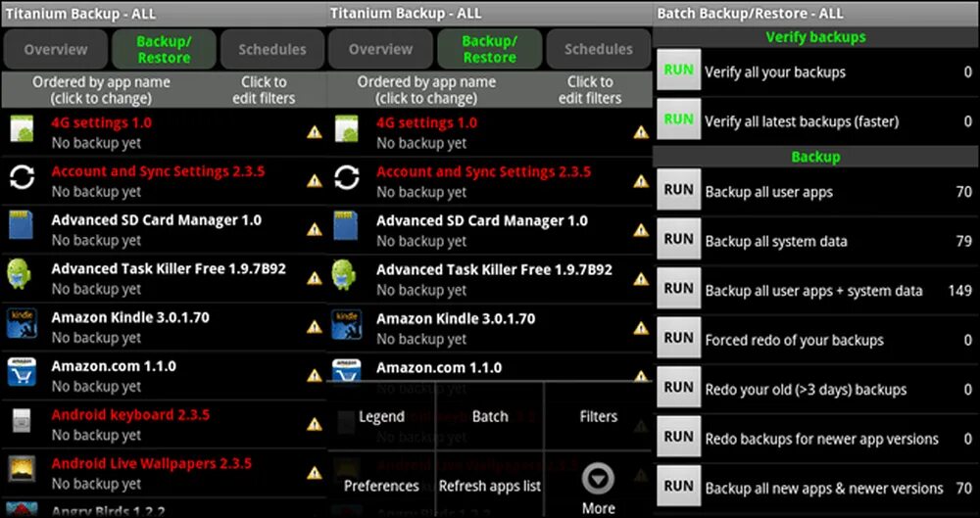Viewport: 980px width, 518px height.
Task: Run Backup all system data
Action: pos(678,239)
